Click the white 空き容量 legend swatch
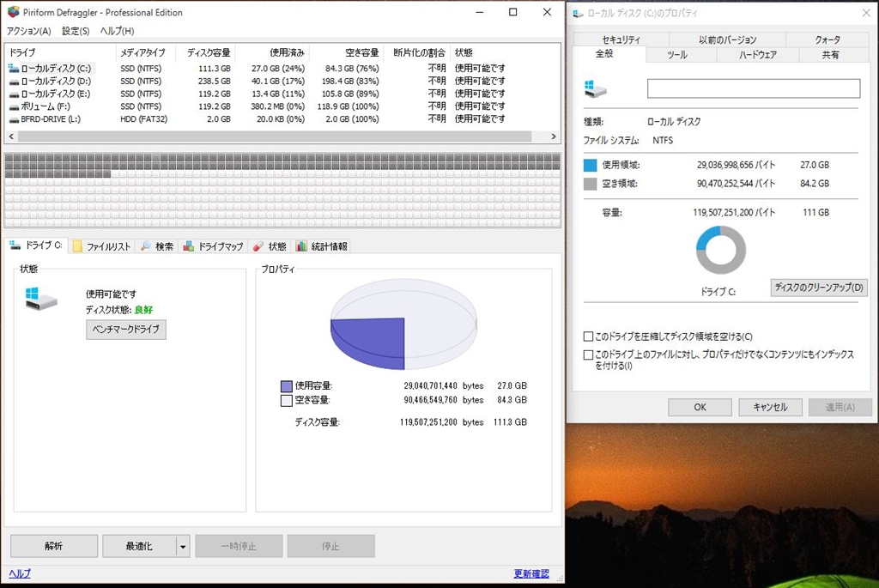This screenshot has height=588, width=879. [x=287, y=400]
